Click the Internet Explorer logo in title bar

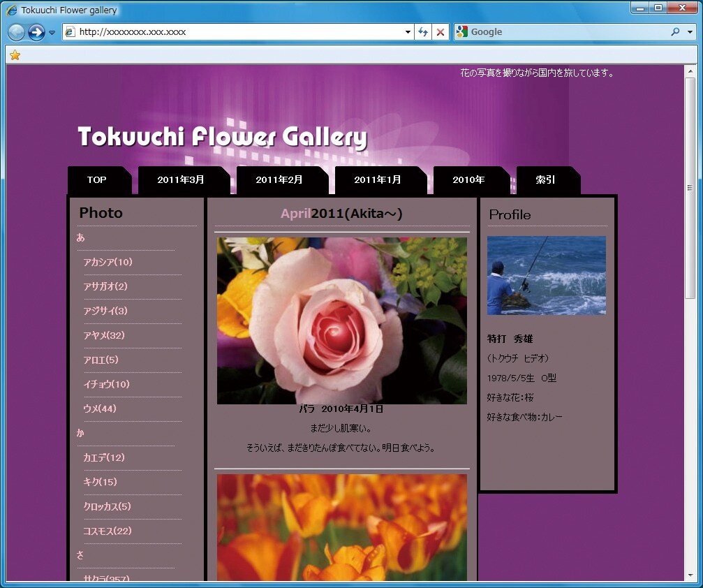pyautogui.click(x=12, y=10)
